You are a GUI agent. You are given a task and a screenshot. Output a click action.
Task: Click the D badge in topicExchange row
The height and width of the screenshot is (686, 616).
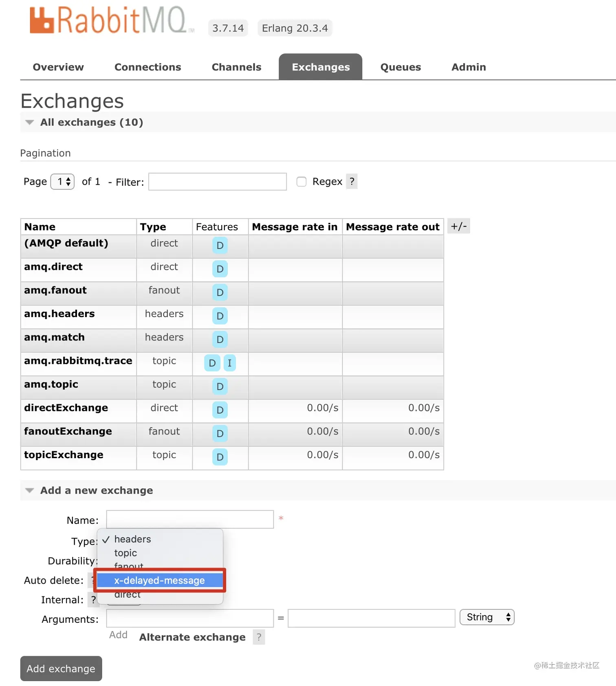[x=220, y=457]
